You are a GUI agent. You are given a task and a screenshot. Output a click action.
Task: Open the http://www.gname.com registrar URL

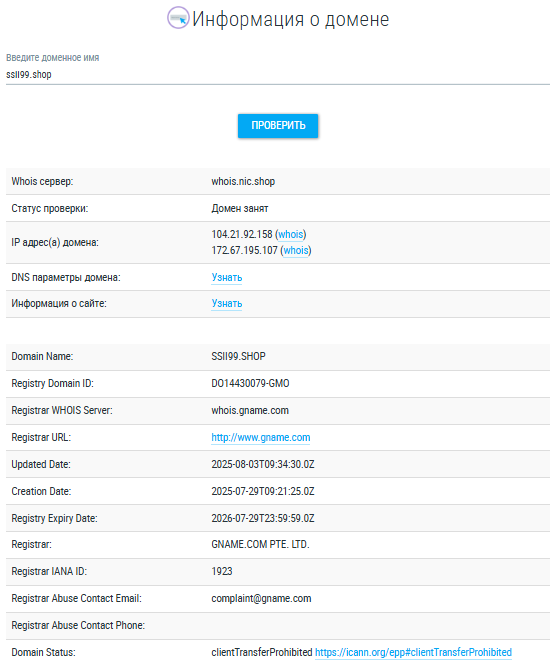coord(261,437)
